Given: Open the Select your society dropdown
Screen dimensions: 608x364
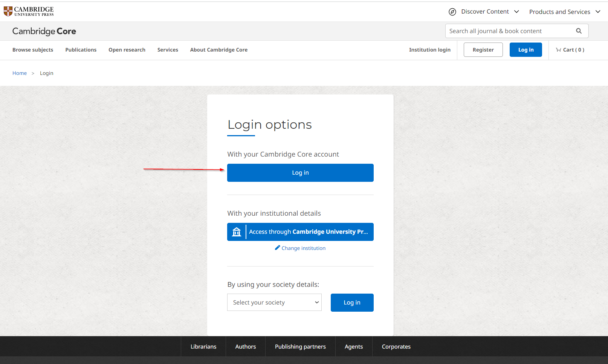Looking at the screenshot, I should [274, 302].
